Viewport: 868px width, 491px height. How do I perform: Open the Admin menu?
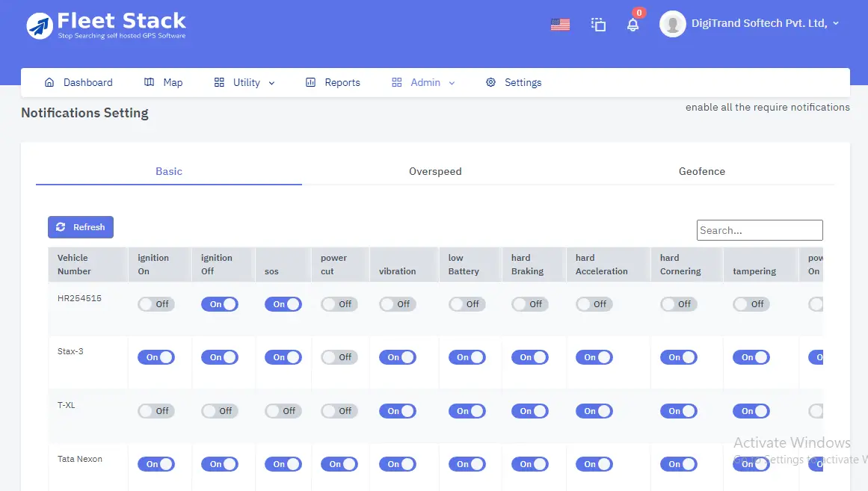[x=423, y=82]
